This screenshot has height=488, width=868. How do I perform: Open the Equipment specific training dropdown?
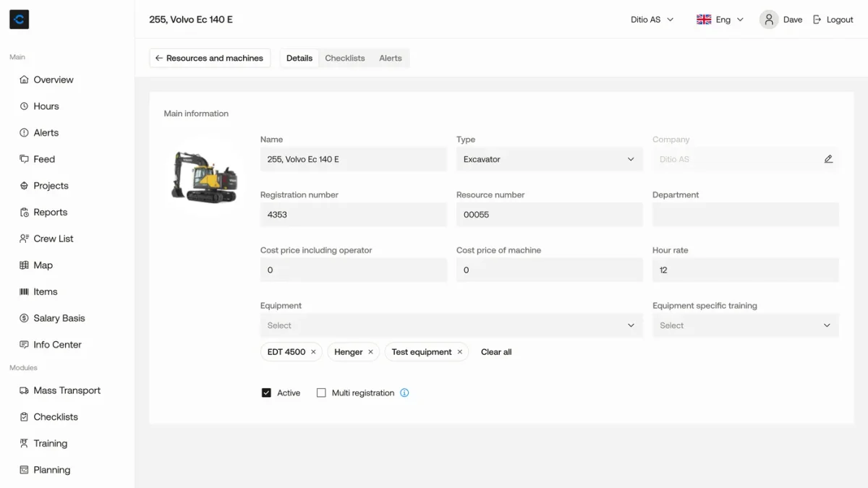point(746,325)
